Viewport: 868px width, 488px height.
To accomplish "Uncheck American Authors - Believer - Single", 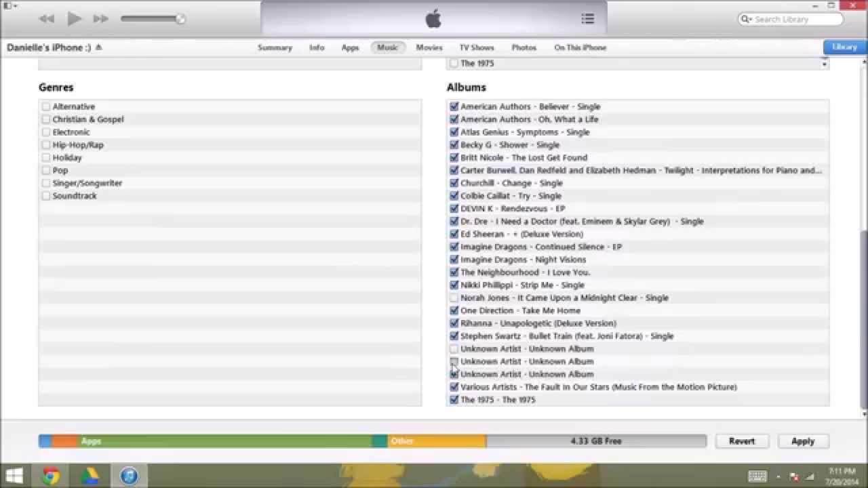I will tap(454, 106).
